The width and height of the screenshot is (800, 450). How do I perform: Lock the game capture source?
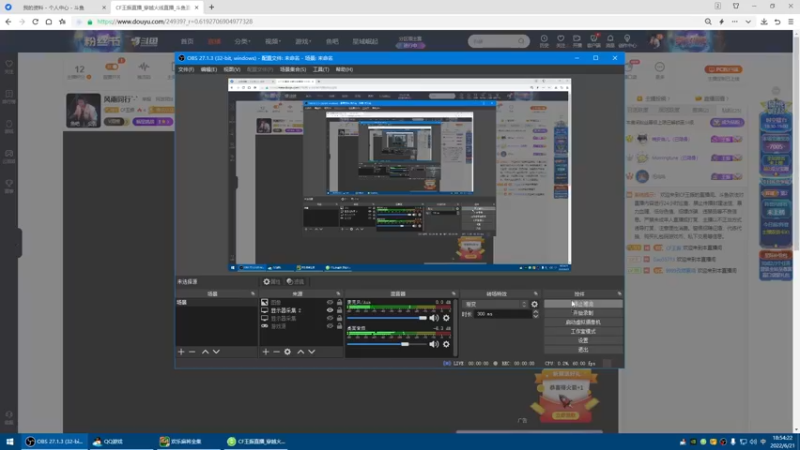point(339,326)
